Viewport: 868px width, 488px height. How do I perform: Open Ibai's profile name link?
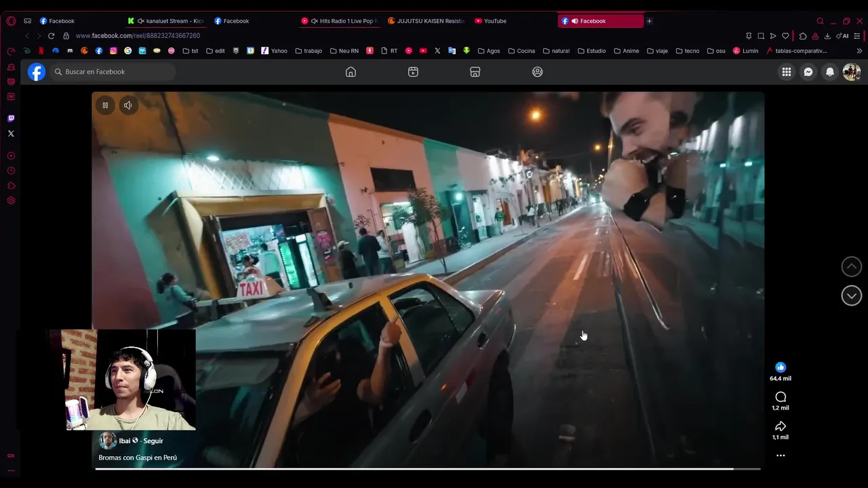tap(125, 441)
